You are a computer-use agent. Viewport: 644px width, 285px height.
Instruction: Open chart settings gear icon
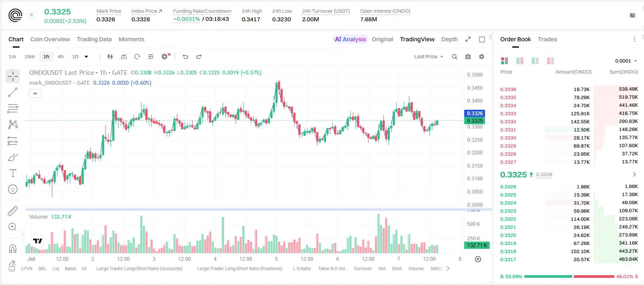coord(482,57)
